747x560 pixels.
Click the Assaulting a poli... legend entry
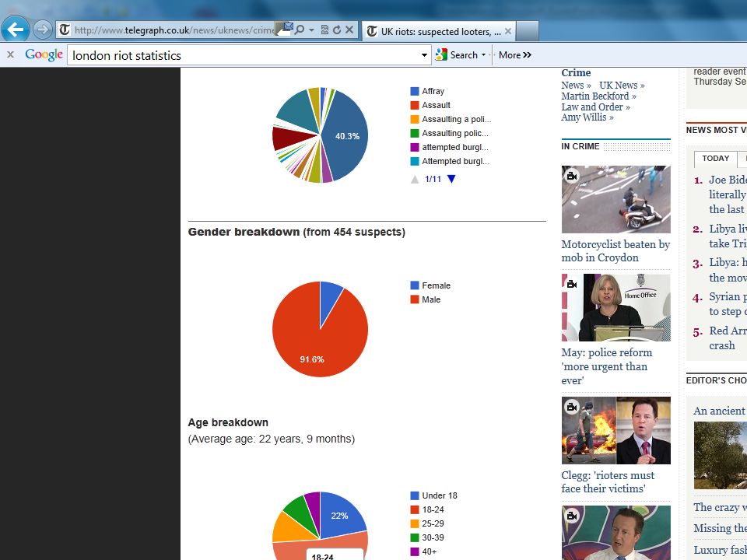(x=451, y=119)
